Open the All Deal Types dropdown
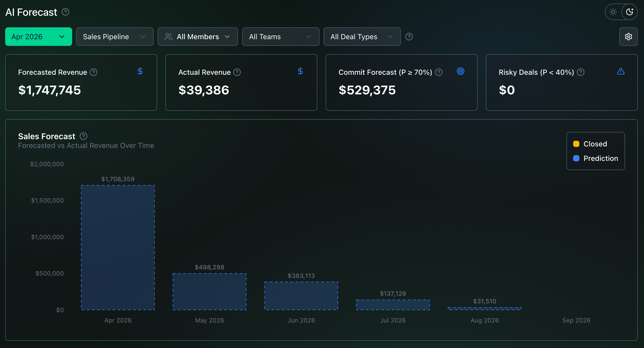 (x=362, y=37)
